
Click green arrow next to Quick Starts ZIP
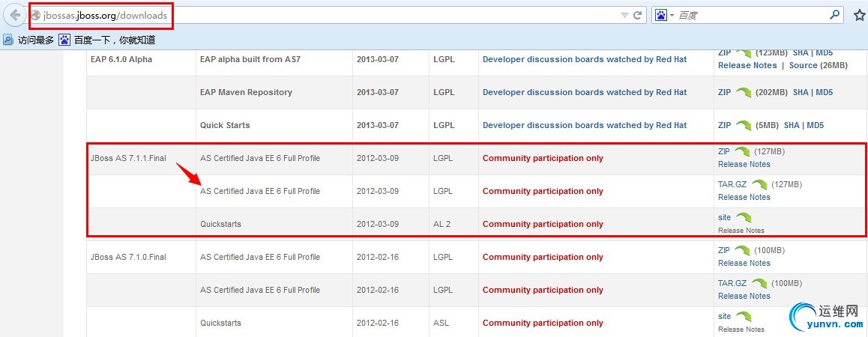pyautogui.click(x=744, y=126)
